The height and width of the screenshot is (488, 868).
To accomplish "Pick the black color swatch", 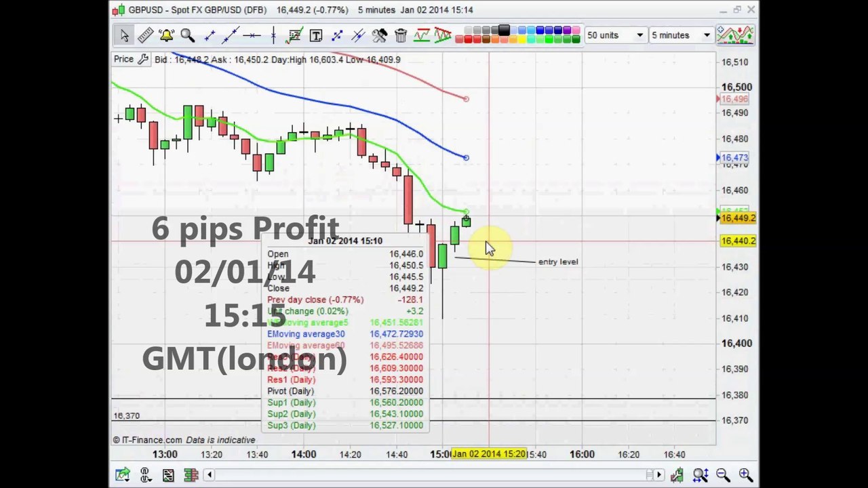I will 504,30.
